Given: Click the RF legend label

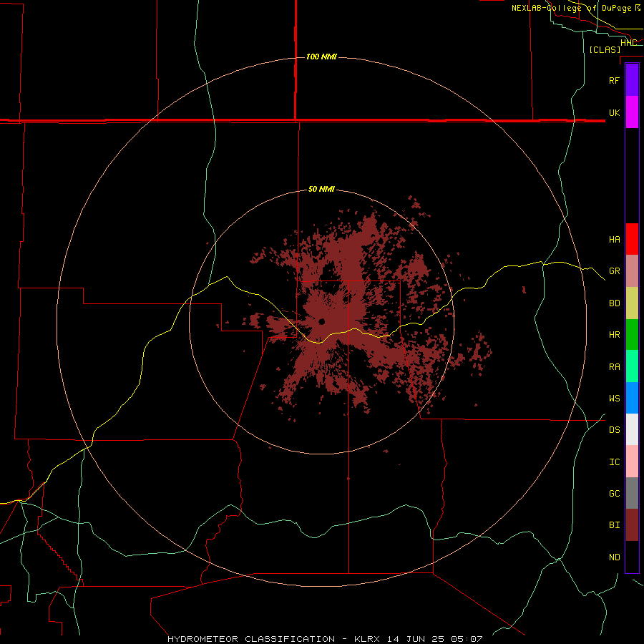Looking at the screenshot, I should click(614, 80).
